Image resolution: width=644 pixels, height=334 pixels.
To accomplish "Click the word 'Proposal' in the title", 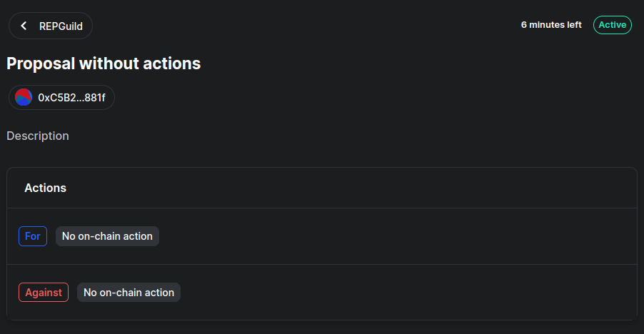I will pyautogui.click(x=41, y=64).
